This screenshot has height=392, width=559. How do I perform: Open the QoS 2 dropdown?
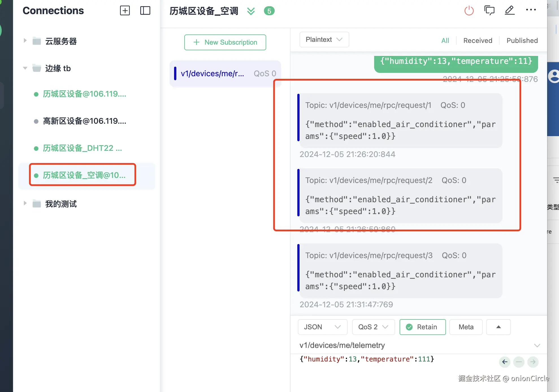pos(373,327)
